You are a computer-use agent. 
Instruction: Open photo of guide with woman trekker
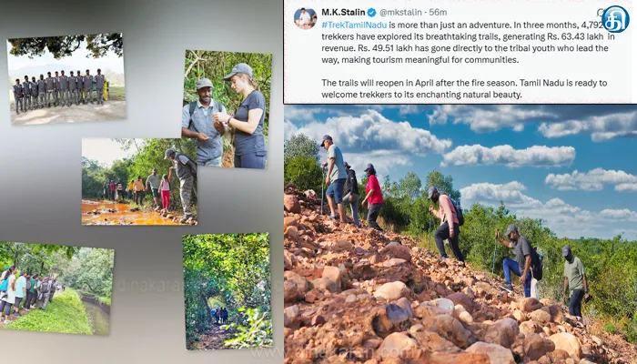click(x=227, y=109)
